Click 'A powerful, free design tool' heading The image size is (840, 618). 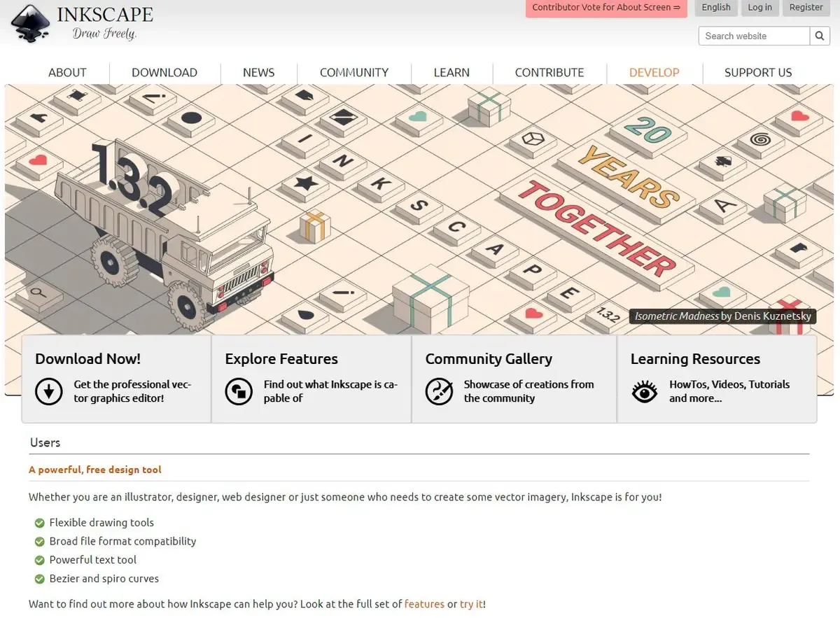(95, 470)
